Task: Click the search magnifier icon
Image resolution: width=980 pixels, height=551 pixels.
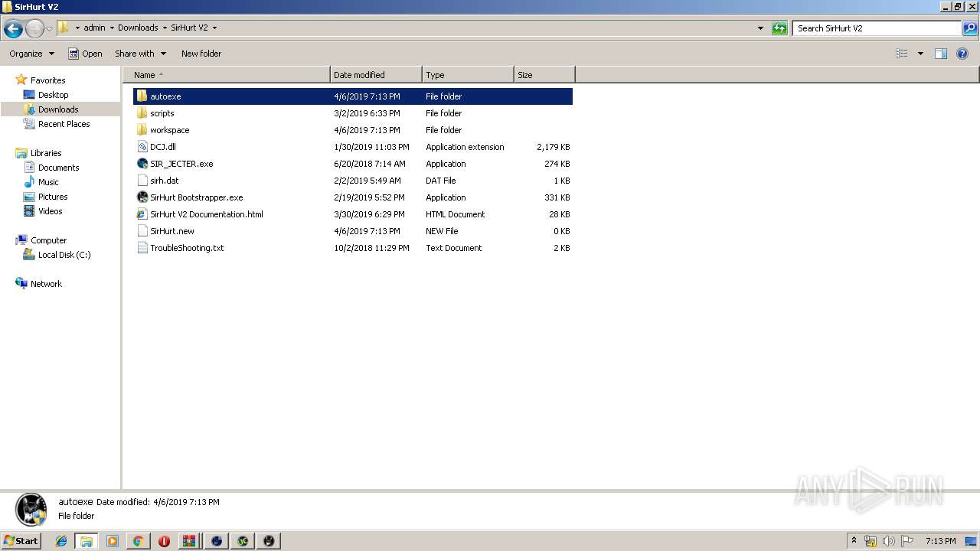Action: click(969, 28)
